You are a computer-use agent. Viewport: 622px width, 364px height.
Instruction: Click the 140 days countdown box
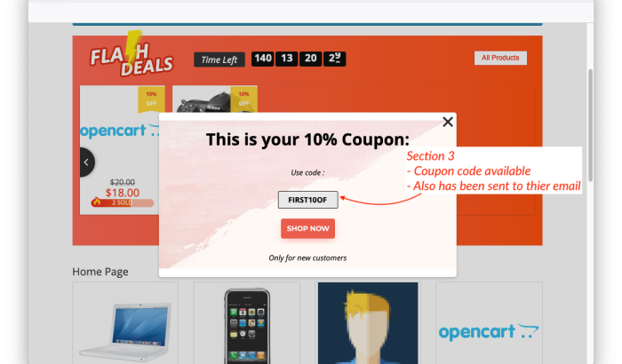263,59
